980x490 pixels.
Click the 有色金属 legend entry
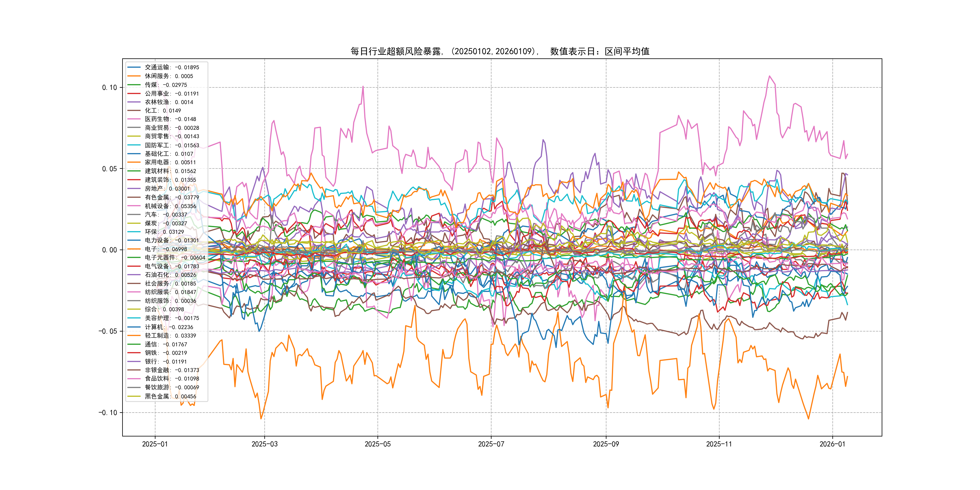click(171, 198)
